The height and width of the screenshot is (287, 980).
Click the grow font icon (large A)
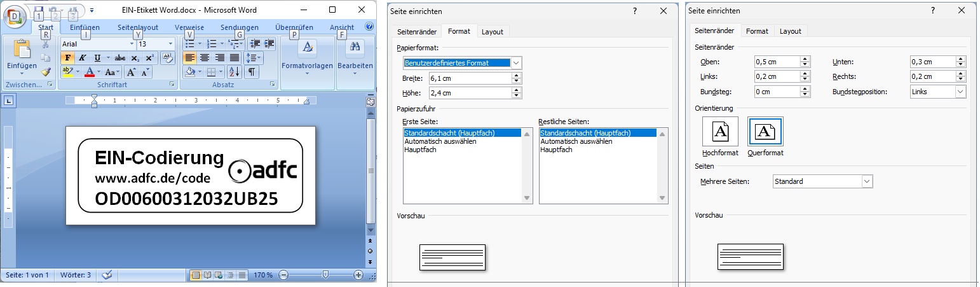pyautogui.click(x=132, y=72)
